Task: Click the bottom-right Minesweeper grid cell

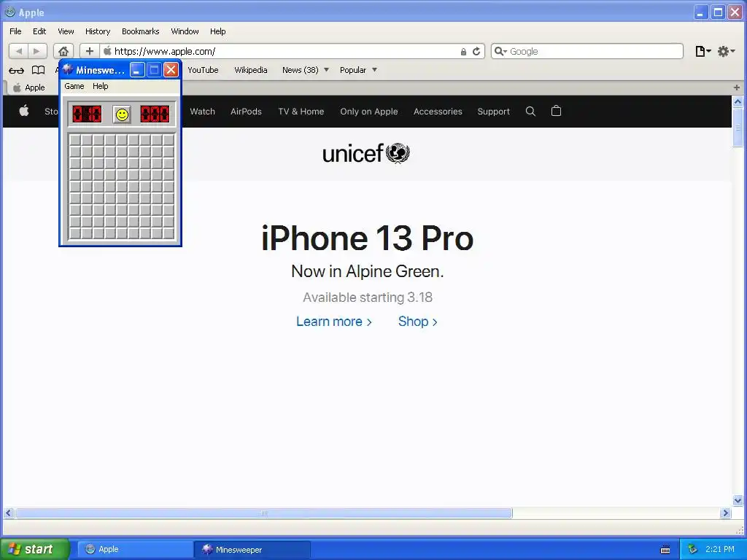Action: pos(169,233)
